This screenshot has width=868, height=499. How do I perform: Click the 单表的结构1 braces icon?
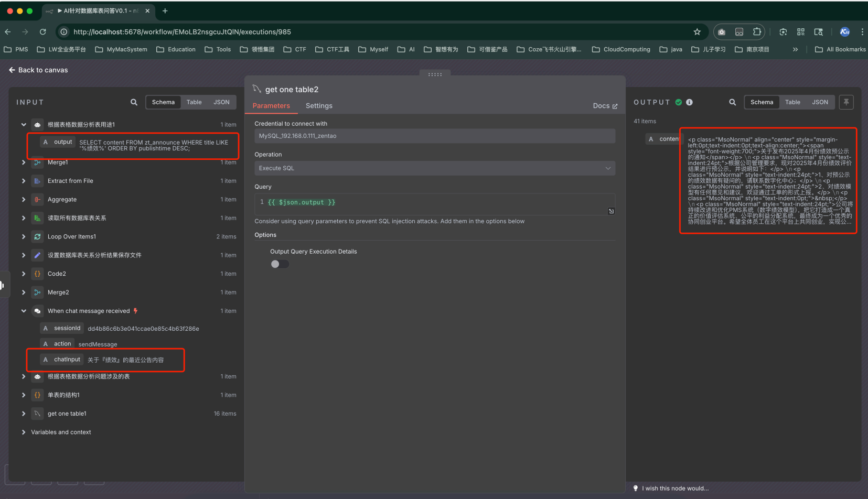click(x=37, y=395)
